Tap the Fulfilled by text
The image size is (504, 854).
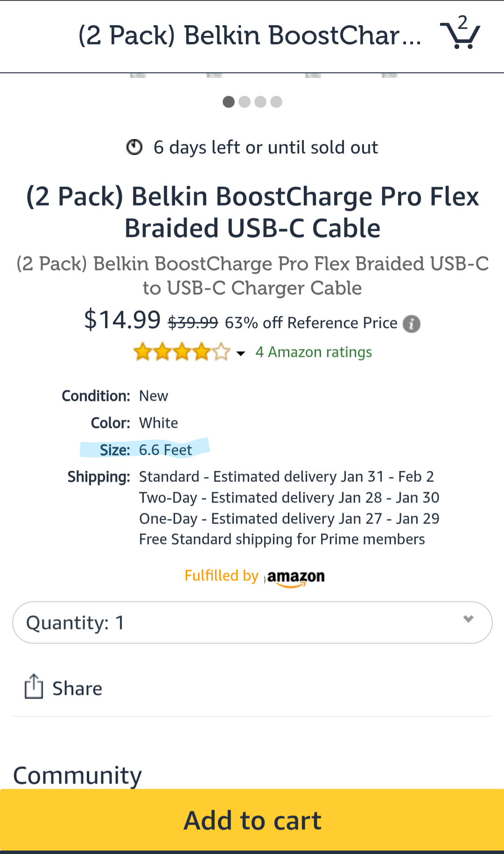(221, 576)
